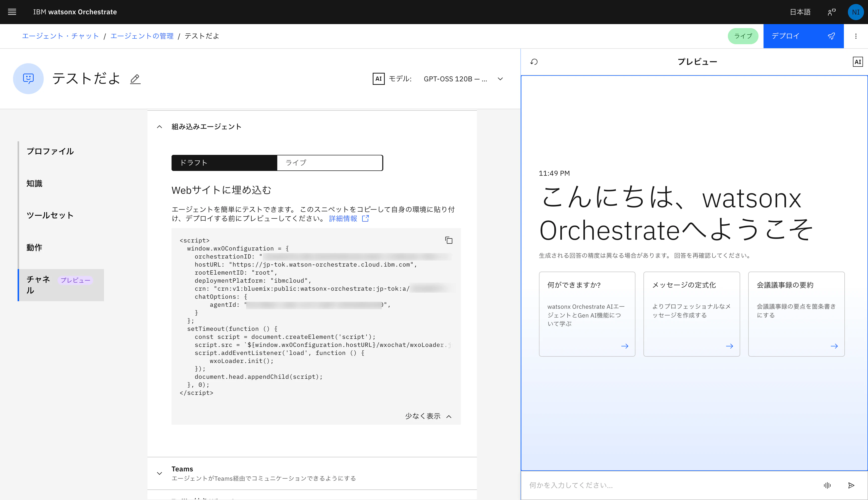Click the AI label icon next to モデル

click(x=378, y=79)
